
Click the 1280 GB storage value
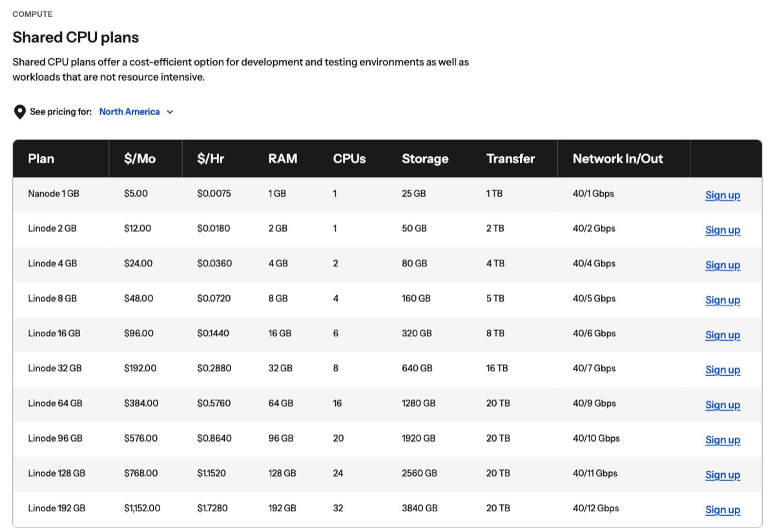[418, 403]
